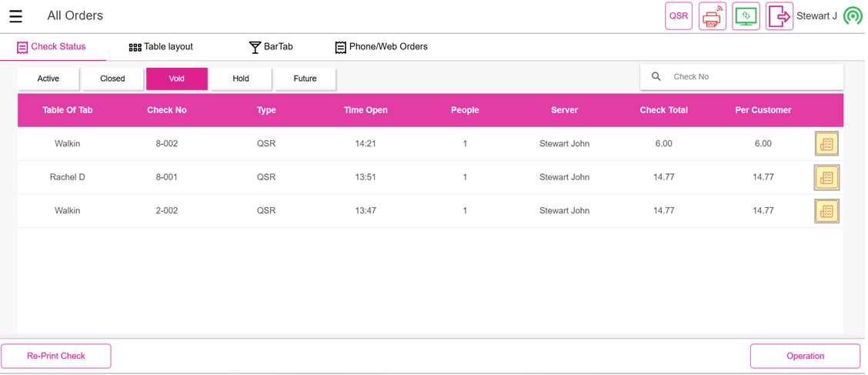Select the Hold checks filter
This screenshot has height=375, width=868.
241,79
